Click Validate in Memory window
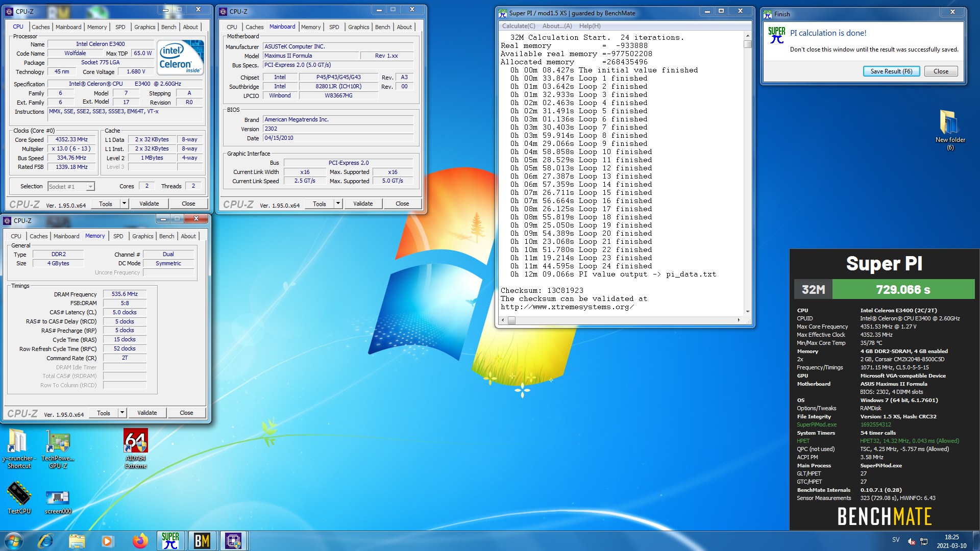The image size is (980, 551). click(x=147, y=413)
